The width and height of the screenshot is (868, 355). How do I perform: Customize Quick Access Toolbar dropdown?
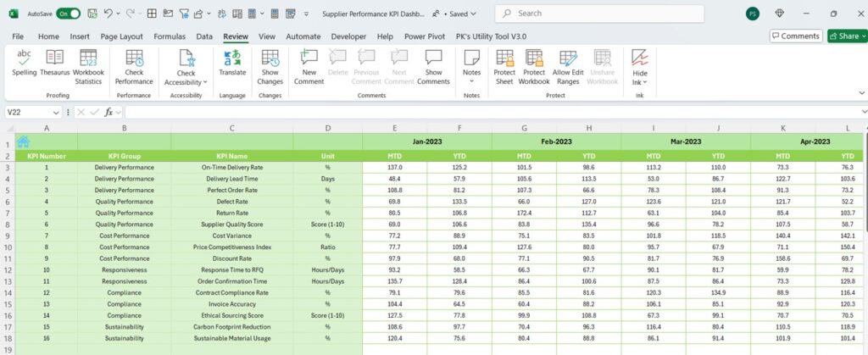[307, 14]
